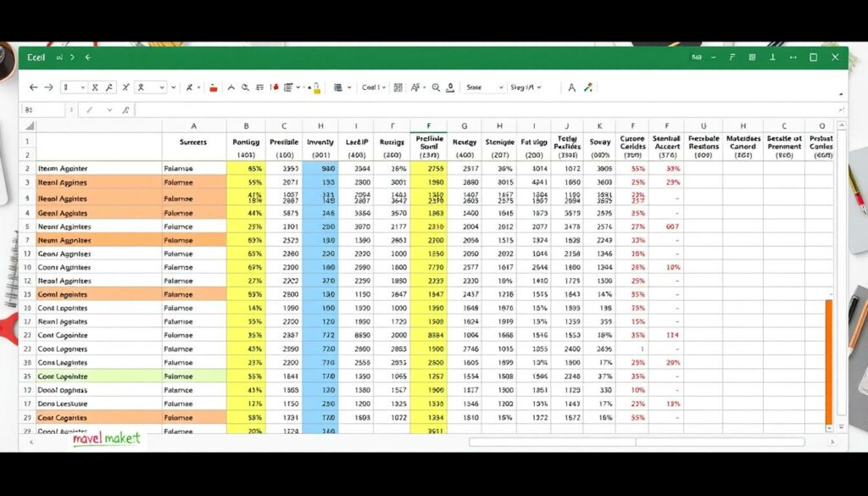This screenshot has width=868, height=496.
Task: Click the Sovay header cell
Action: click(599, 142)
